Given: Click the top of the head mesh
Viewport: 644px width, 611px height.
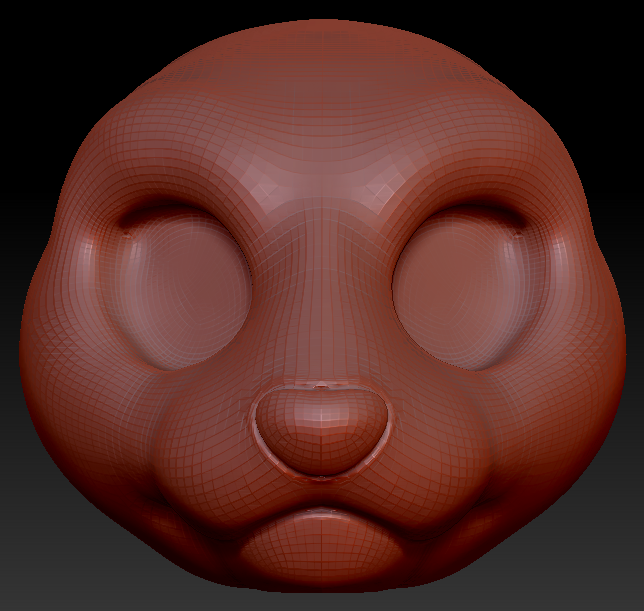Looking at the screenshot, I should click(x=320, y=30).
